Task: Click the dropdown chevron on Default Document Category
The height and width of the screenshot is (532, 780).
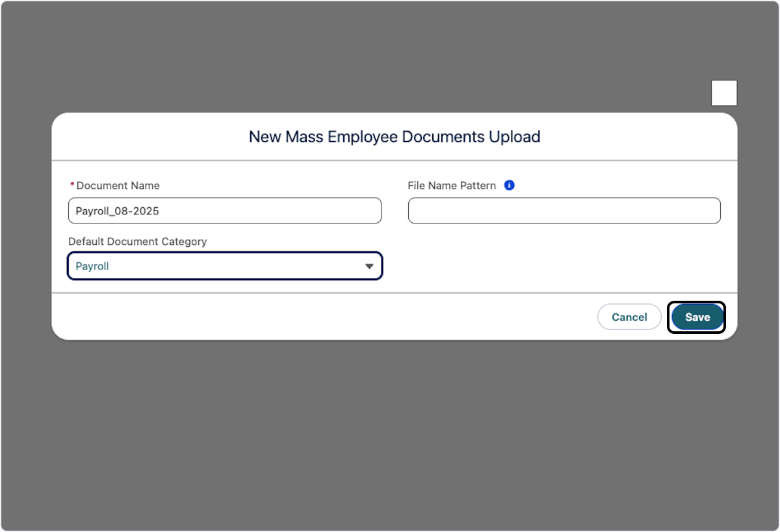Action: click(x=369, y=266)
